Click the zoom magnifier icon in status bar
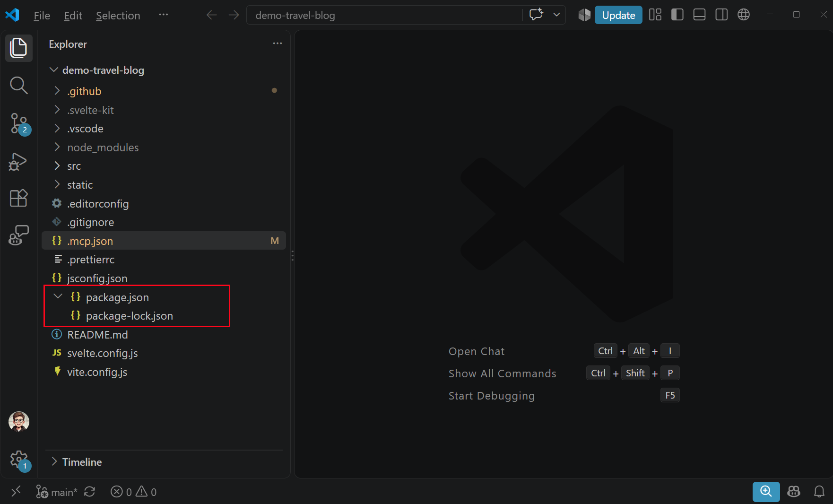Viewport: 833px width, 504px height. click(x=766, y=492)
